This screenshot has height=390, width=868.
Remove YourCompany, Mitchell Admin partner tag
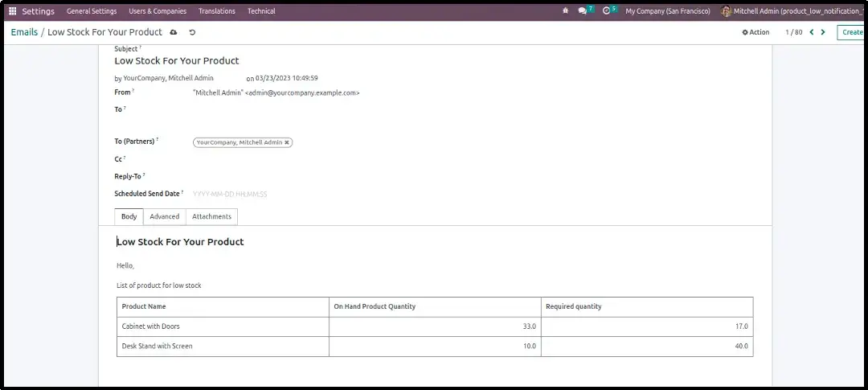pos(287,142)
